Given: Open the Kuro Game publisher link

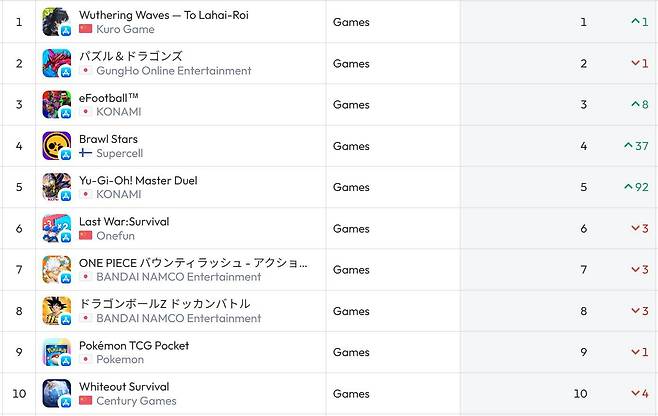Looking at the screenshot, I should [x=125, y=30].
